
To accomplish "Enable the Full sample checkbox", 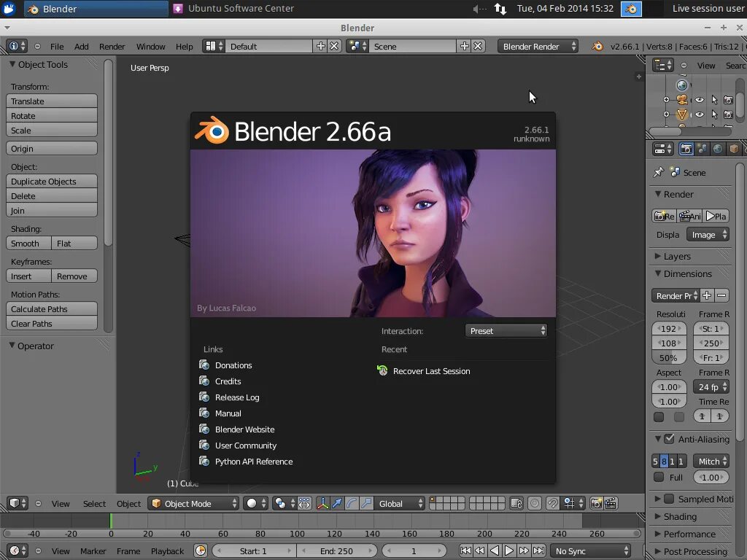I will (x=659, y=477).
